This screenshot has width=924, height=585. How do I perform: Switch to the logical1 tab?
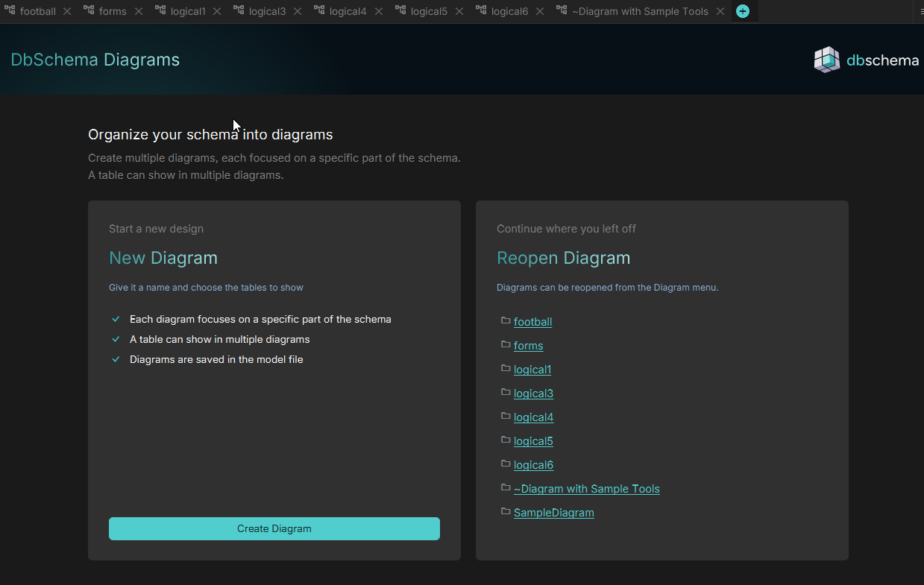coord(188,11)
